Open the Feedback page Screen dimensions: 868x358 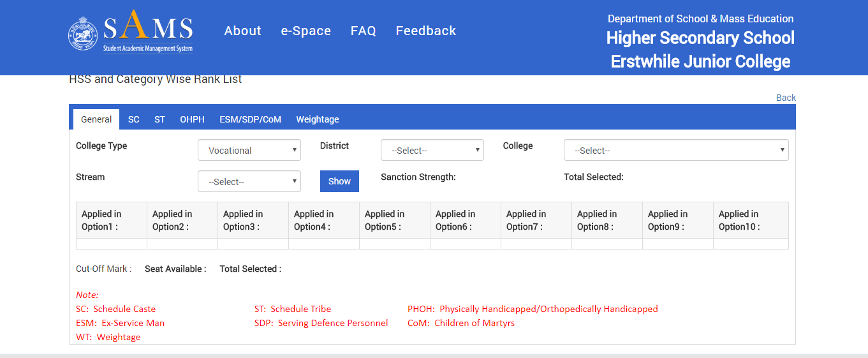(425, 31)
